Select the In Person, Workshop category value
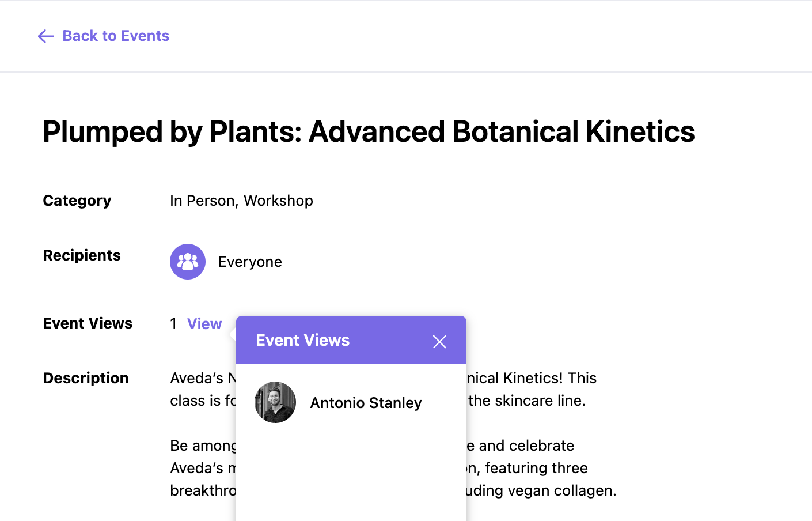The image size is (812, 521). pos(241,201)
